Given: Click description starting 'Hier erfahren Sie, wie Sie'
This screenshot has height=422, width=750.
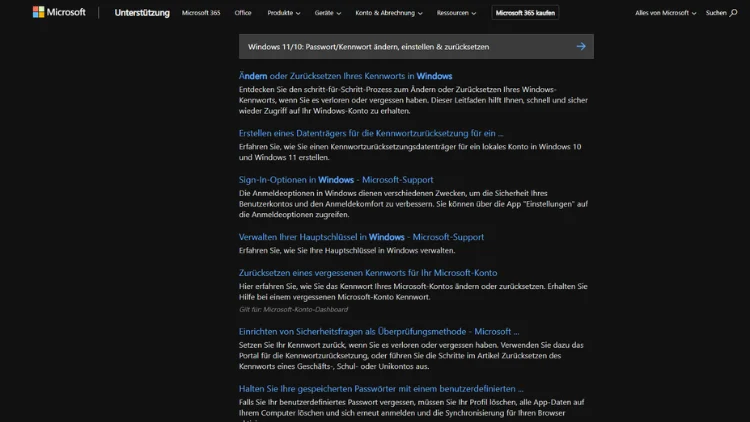Looking at the screenshot, I should pyautogui.click(x=413, y=291).
